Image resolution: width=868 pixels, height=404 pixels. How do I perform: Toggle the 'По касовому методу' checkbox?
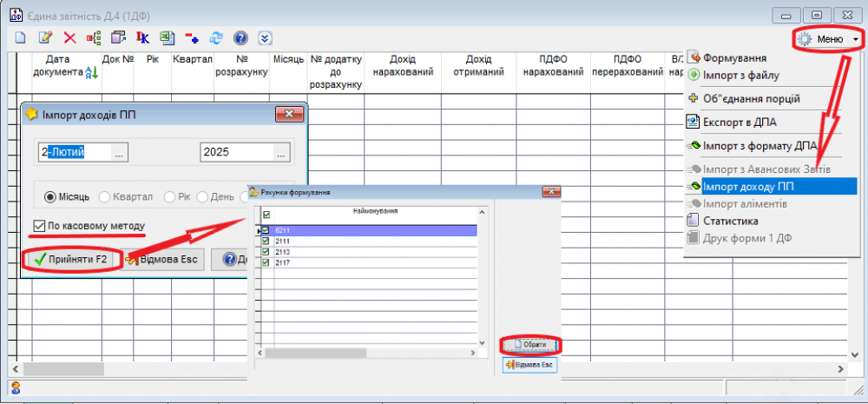click(39, 227)
